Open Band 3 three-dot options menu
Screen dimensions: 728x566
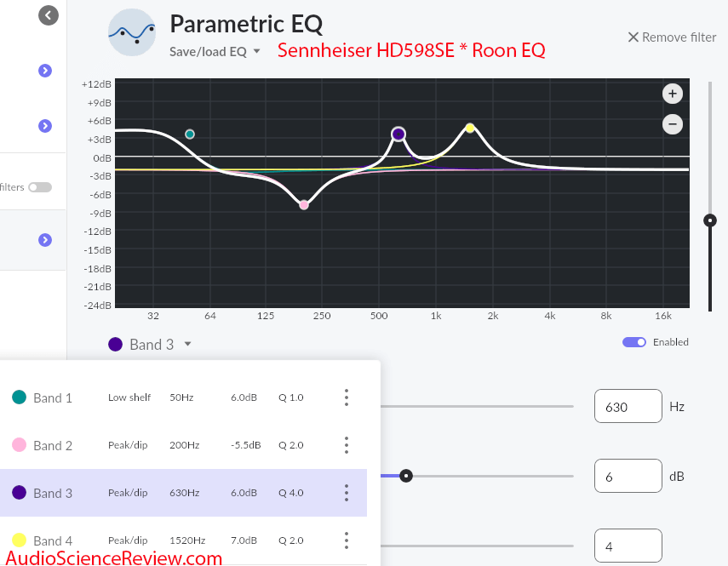tap(347, 493)
